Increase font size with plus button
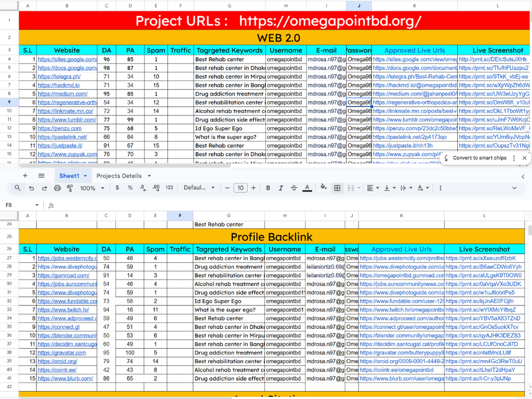The image size is (532, 399). (x=254, y=188)
